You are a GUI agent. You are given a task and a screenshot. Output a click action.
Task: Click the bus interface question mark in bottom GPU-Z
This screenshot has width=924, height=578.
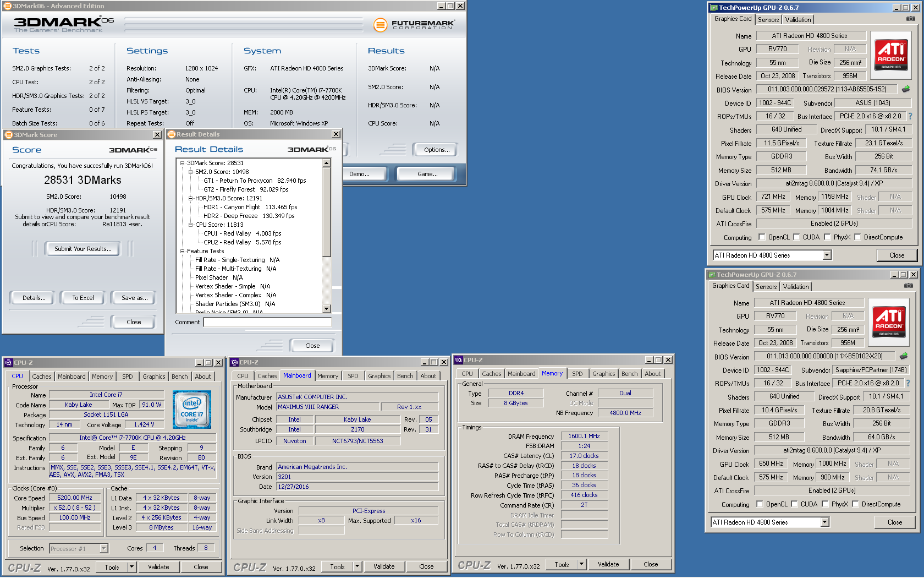pos(908,383)
